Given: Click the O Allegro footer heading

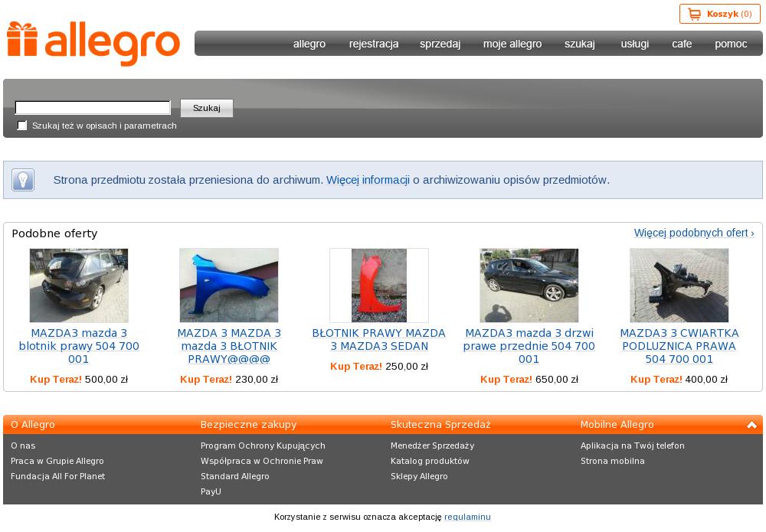Looking at the screenshot, I should (33, 425).
